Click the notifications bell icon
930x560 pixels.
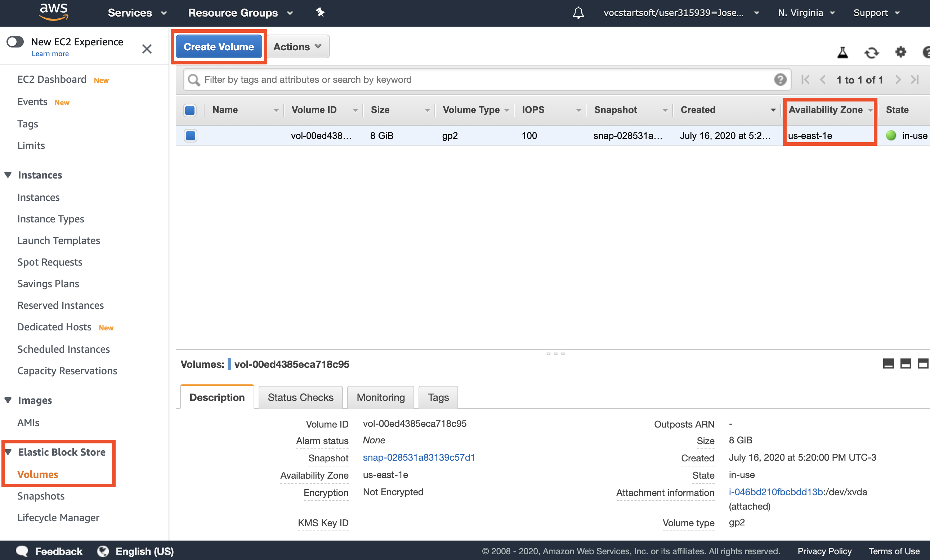click(578, 13)
